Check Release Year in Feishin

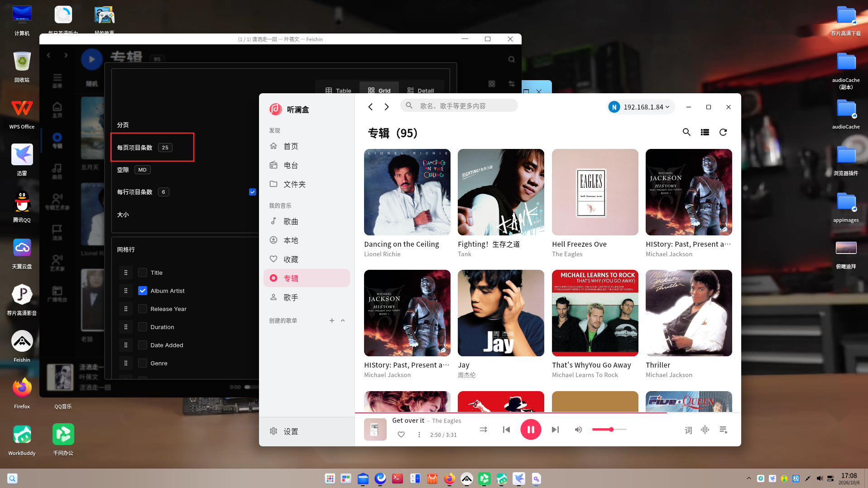(143, 309)
